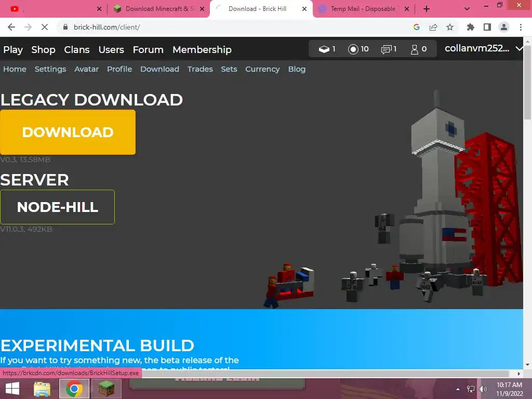Close the Download Minecraft tab
This screenshot has width=532, height=399.
[202, 9]
